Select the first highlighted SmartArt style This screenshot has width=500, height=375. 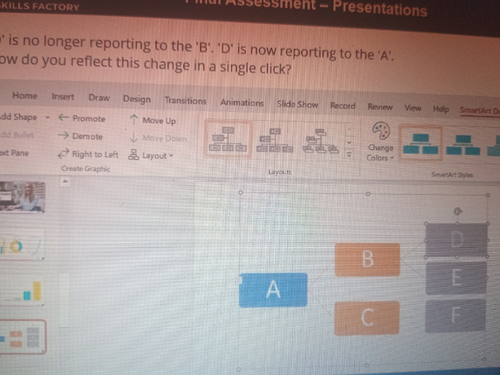[x=421, y=144]
